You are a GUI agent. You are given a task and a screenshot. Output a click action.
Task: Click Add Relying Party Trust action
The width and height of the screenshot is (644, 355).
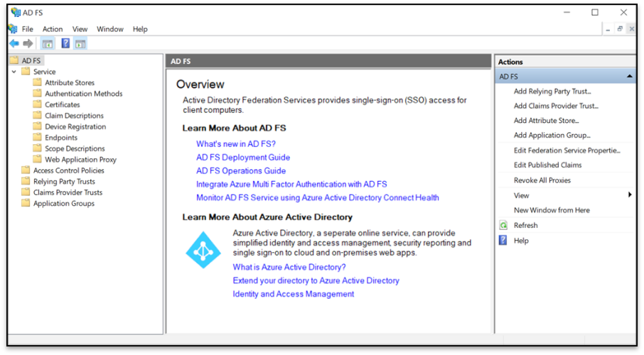point(552,92)
